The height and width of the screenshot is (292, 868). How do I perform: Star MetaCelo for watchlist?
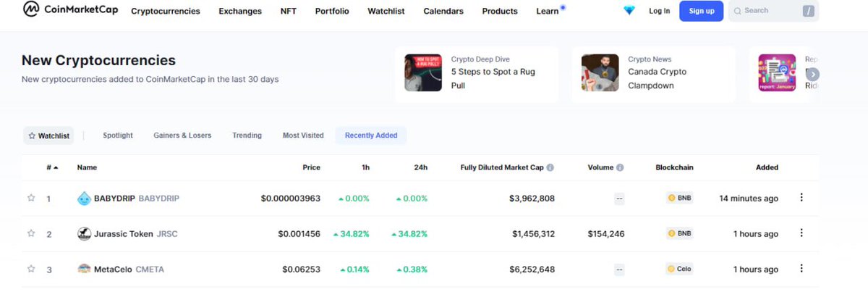pyautogui.click(x=31, y=269)
